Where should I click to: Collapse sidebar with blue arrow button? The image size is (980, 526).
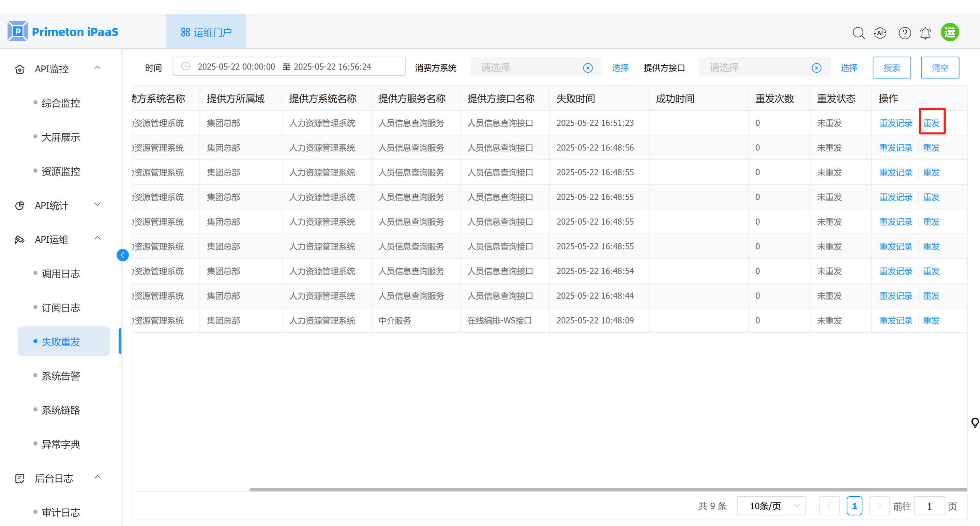click(x=122, y=255)
